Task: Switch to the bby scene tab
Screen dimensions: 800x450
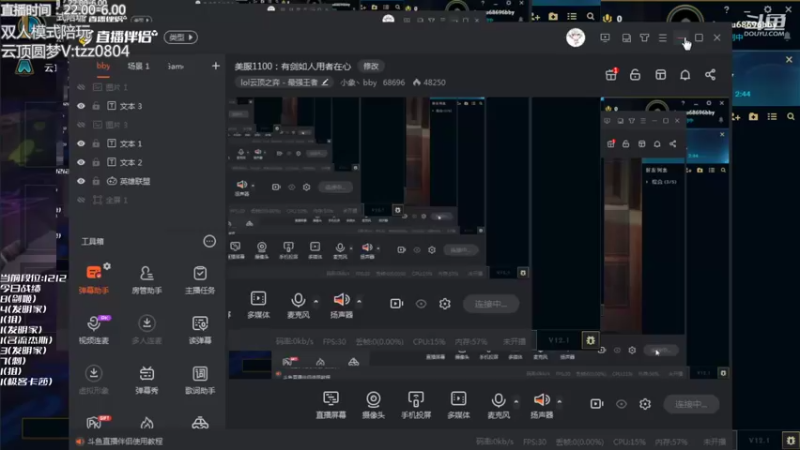Action: click(103, 66)
